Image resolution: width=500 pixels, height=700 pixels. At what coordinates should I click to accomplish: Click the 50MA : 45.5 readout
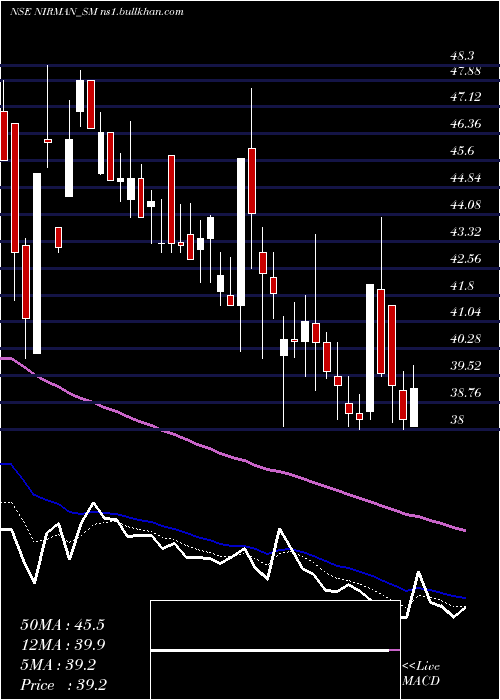click(62, 625)
